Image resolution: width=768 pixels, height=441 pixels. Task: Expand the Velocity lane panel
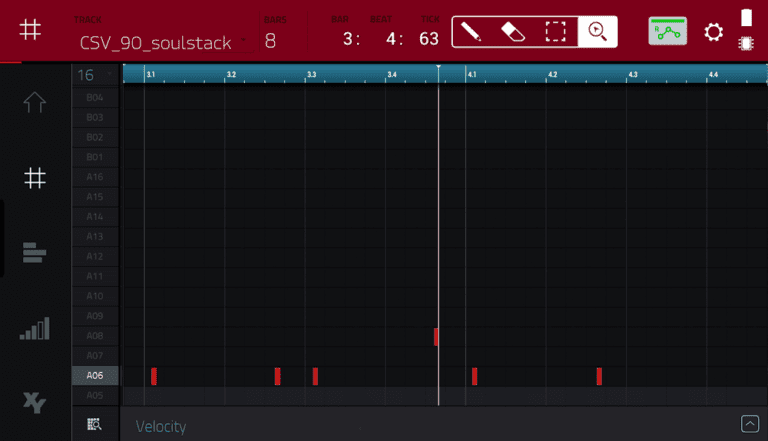coord(749,424)
